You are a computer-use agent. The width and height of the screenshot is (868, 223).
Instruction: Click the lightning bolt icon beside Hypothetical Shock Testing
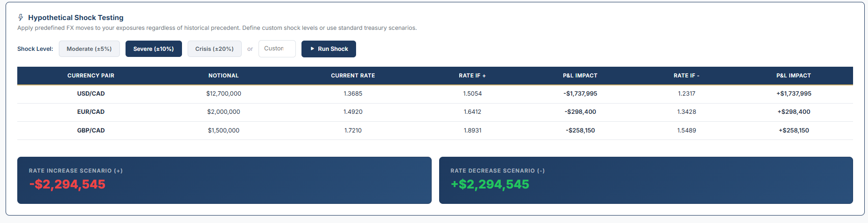21,18
